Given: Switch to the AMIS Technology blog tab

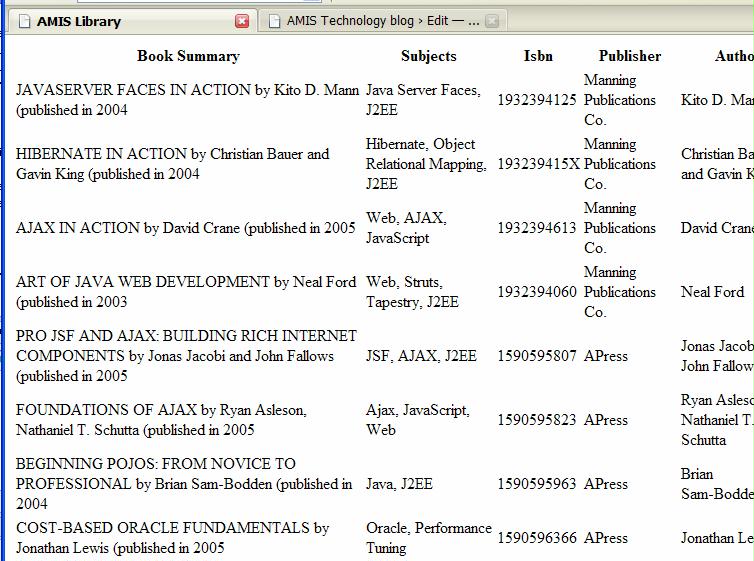Looking at the screenshot, I should [x=382, y=21].
